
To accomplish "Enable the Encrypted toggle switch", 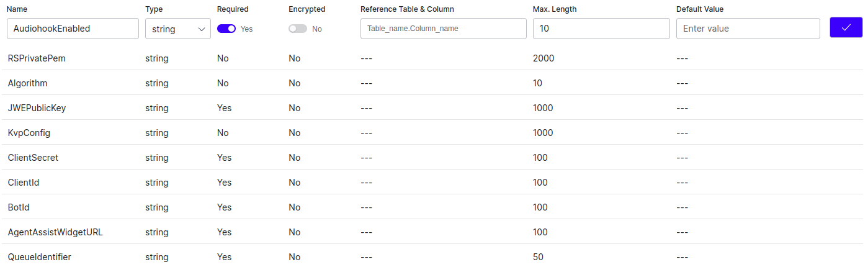I will click(x=298, y=29).
